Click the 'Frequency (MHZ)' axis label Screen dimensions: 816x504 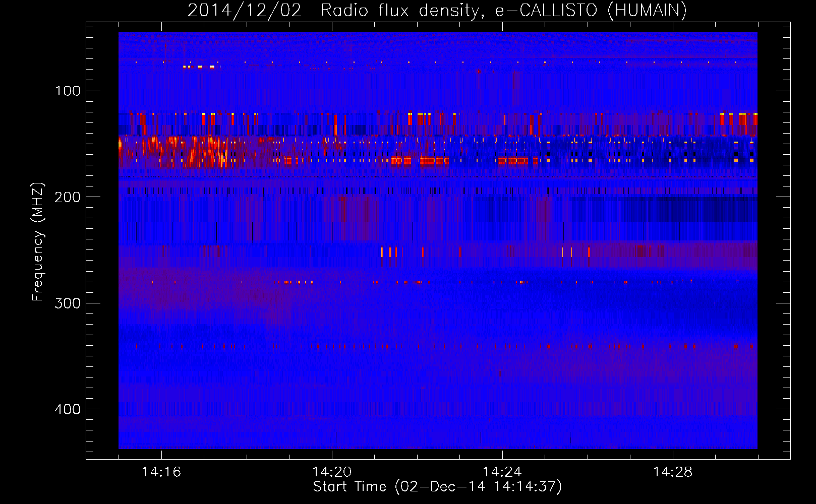tap(38, 242)
